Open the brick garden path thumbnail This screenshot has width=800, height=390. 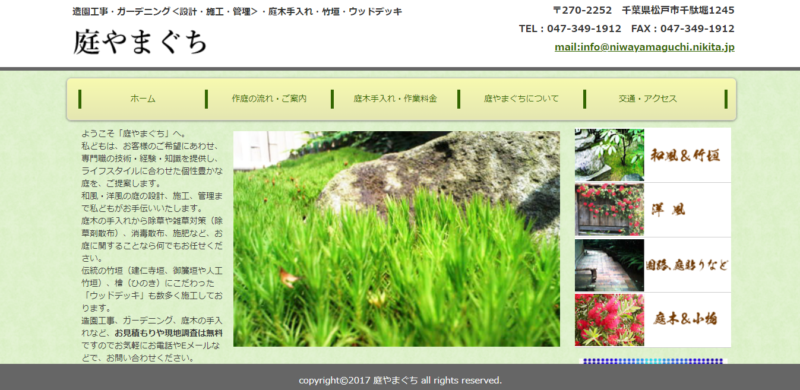coord(609,265)
